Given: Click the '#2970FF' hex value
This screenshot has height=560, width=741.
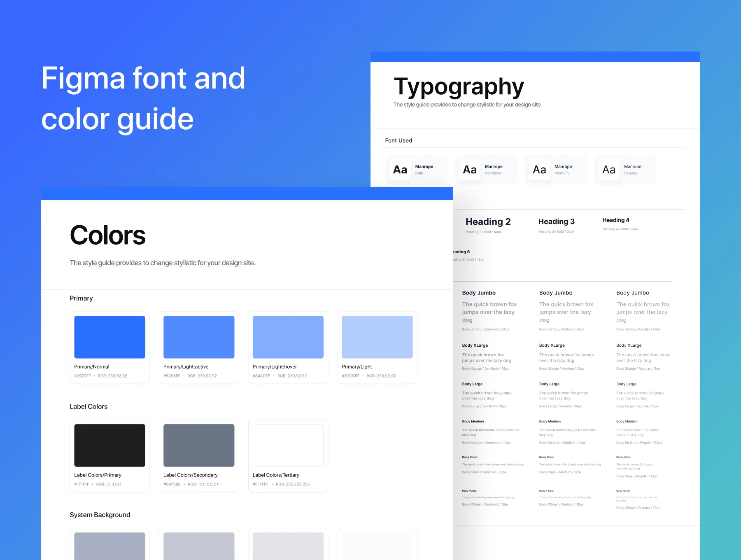Looking at the screenshot, I should [x=82, y=376].
